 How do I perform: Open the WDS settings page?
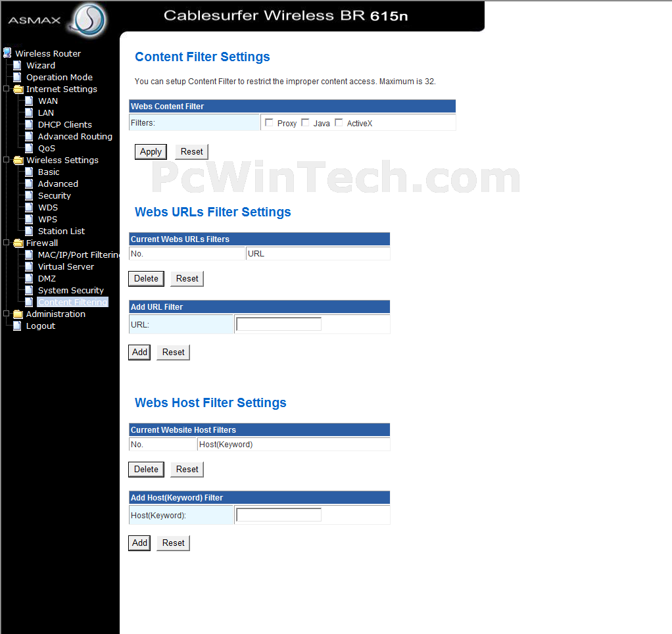[x=48, y=207]
